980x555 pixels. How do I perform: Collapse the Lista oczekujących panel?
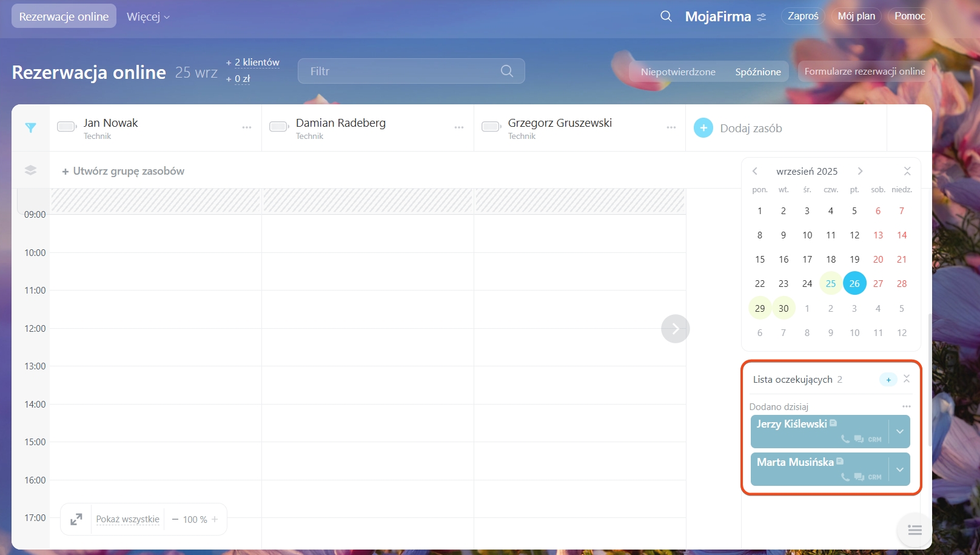coord(907,378)
